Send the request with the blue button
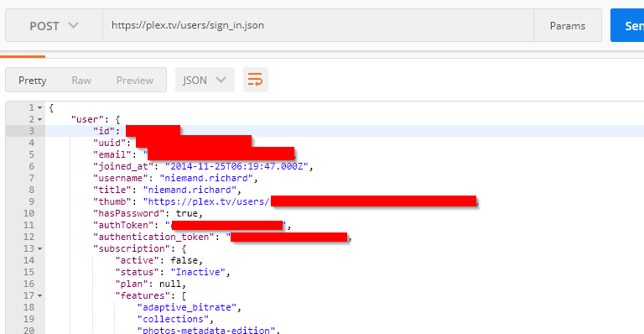The width and height of the screenshot is (644, 334). click(x=627, y=25)
